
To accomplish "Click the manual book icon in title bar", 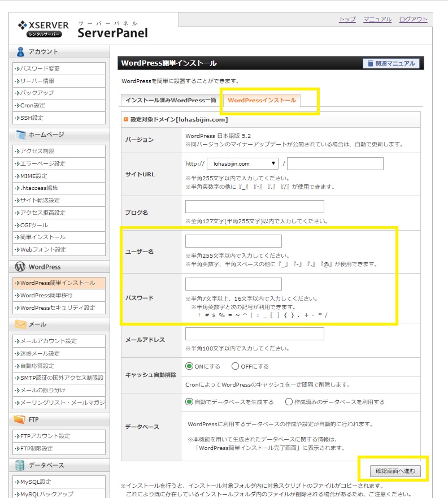I will (x=370, y=63).
